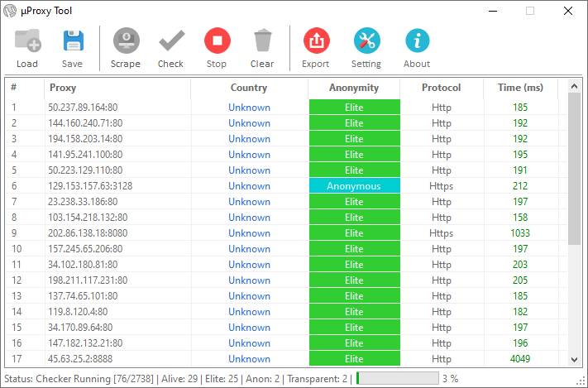Image resolution: width=588 pixels, height=388 pixels.
Task: Click status text Checker Running [76/2738]
Action: pos(95,379)
